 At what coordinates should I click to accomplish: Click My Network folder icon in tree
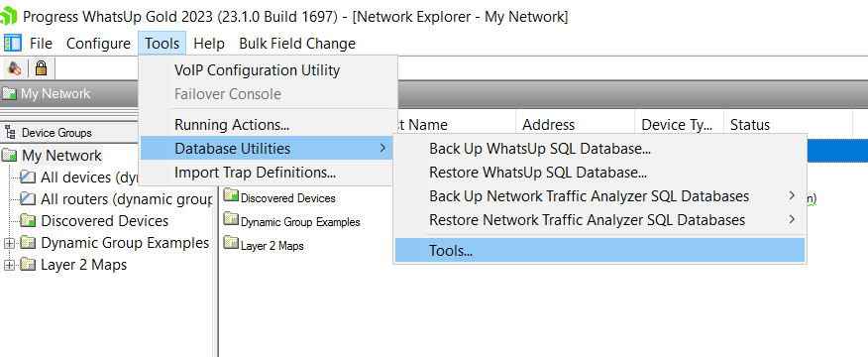10,156
